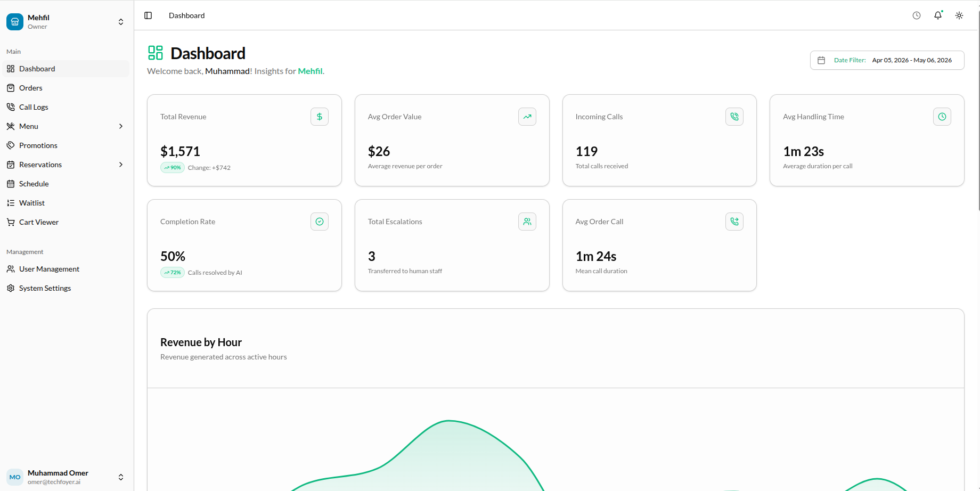Viewport: 980px width, 491px height.
Task: Click the 'Change: +$742' text
Action: point(209,168)
